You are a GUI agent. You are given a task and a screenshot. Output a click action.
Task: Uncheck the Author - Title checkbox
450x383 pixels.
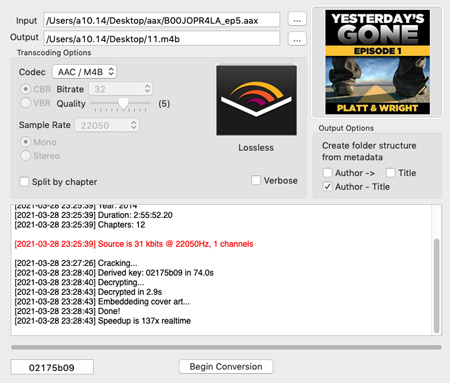pos(327,186)
